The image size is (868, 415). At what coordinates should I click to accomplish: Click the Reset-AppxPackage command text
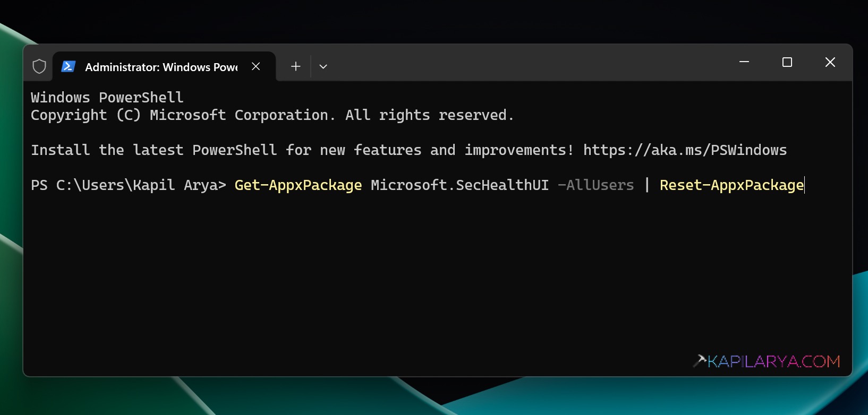click(730, 185)
